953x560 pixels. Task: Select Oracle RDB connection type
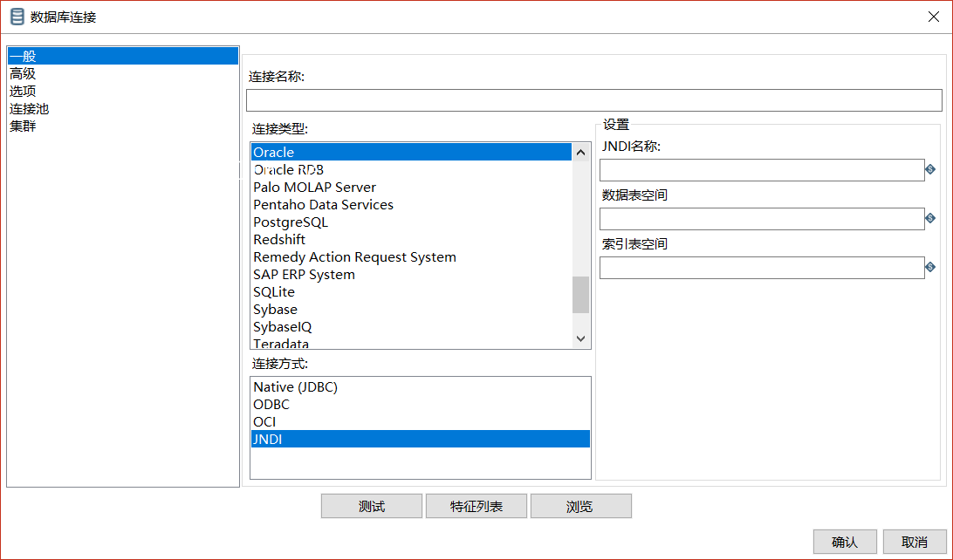[411, 169]
